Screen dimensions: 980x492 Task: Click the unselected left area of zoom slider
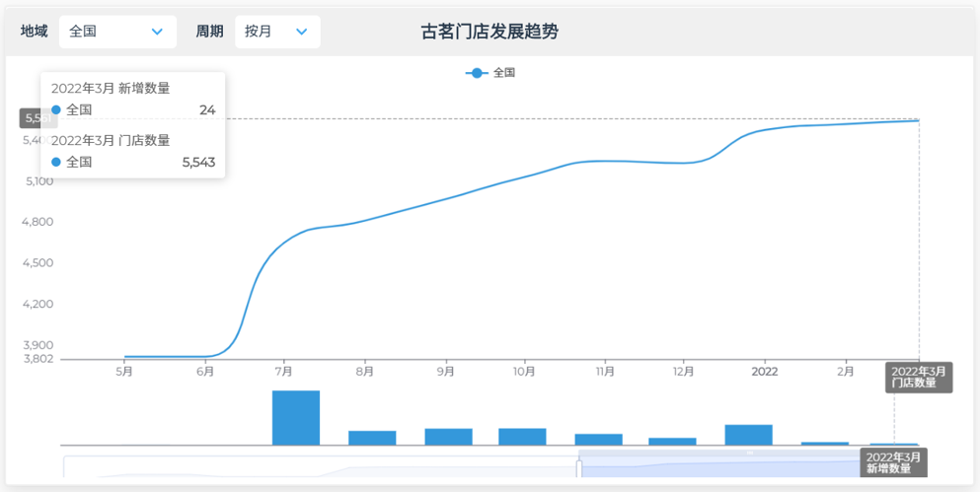coord(316,466)
